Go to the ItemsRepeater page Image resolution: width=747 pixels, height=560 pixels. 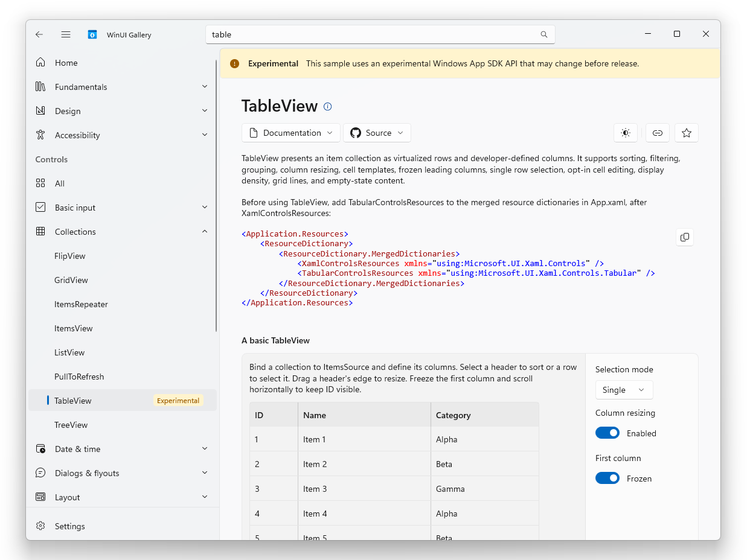click(x=123, y=304)
